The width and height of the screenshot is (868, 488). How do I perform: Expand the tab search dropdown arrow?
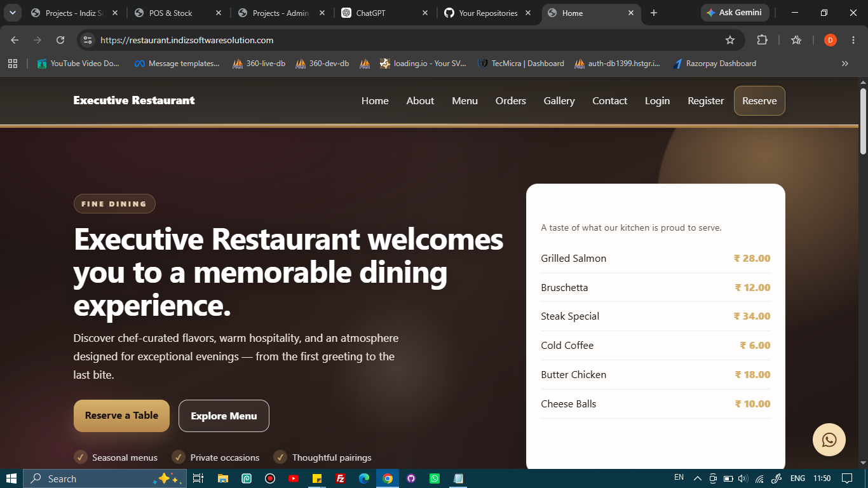pos(12,13)
